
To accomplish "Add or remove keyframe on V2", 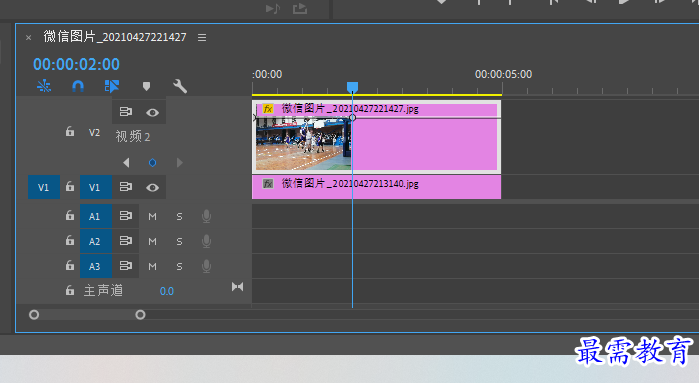I will tap(152, 163).
